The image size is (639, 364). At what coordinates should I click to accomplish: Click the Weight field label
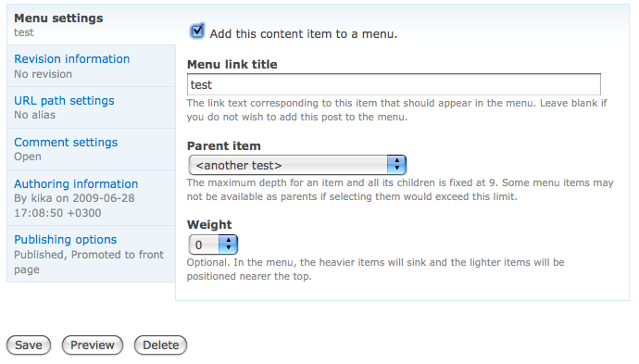[x=209, y=224]
